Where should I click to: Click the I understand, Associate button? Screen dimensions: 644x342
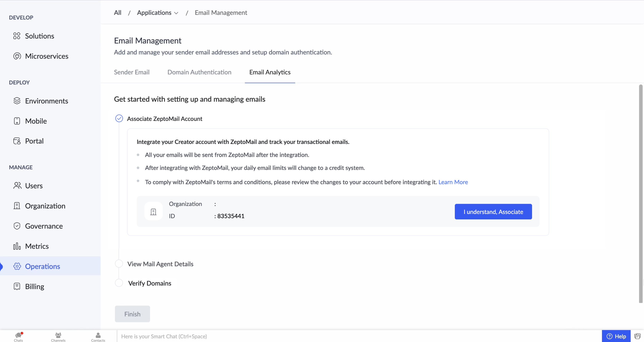(493, 211)
